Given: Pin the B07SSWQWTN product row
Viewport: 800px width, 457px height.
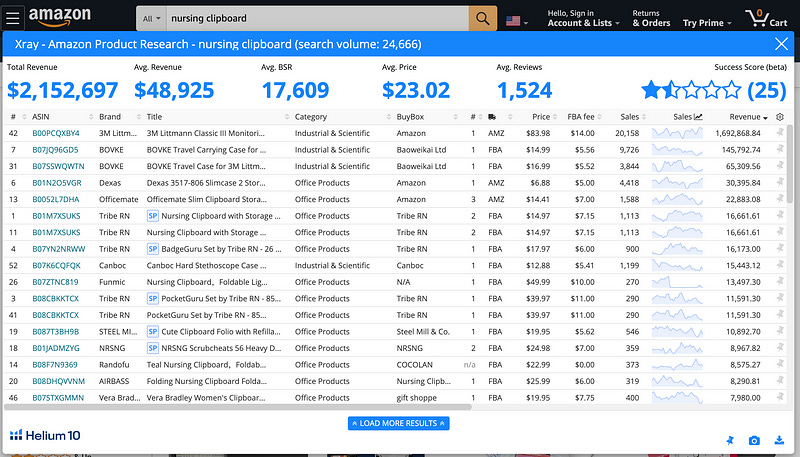Looking at the screenshot, I should tap(780, 166).
